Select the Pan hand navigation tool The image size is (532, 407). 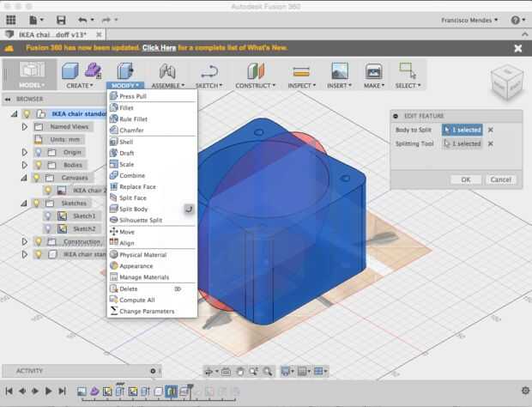(240, 372)
